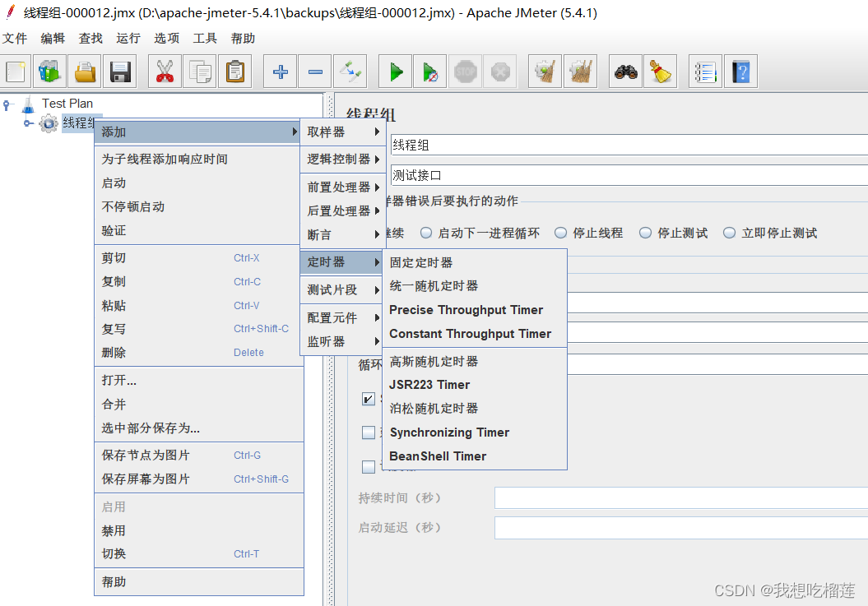Expand the 监听器 submenu
The image size is (868, 606).
(342, 341)
